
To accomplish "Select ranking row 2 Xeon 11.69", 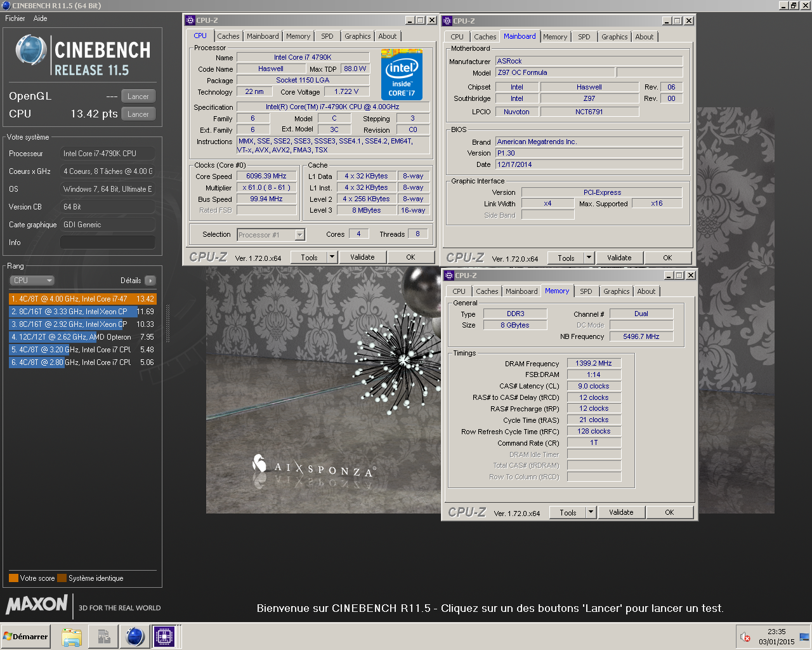I will tap(82, 312).
